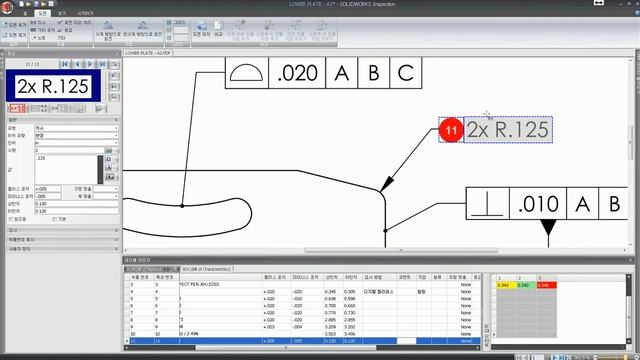Expand the balloon display section in properties panel
The image size is (640, 360).
[x=63, y=240]
